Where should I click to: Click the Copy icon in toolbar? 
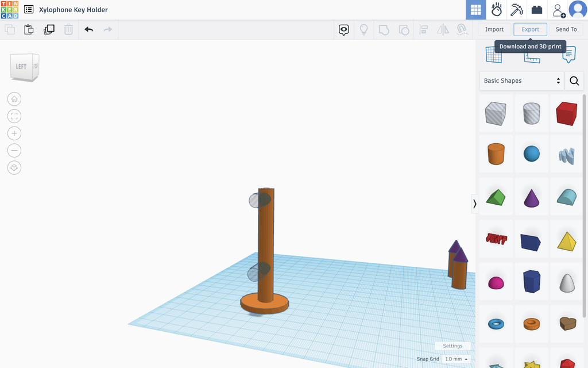[10, 29]
